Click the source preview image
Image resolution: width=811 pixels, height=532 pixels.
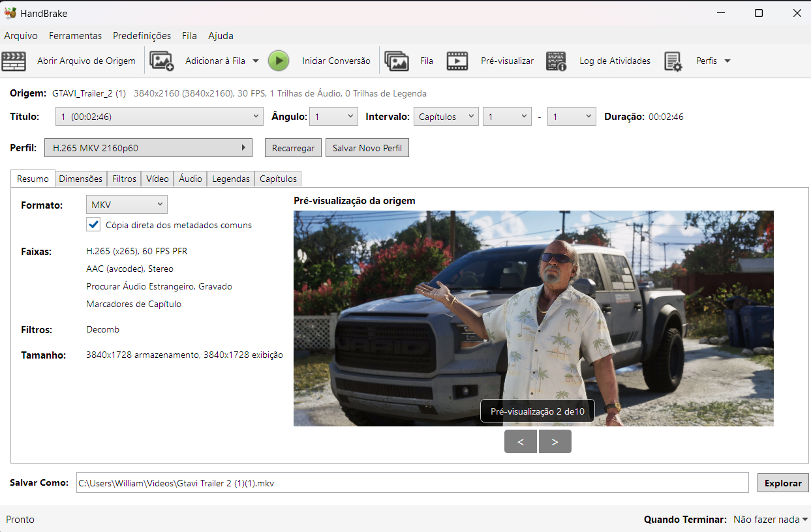[534, 318]
